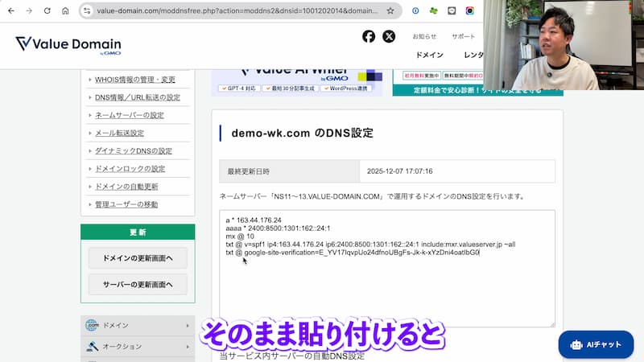
Task: Open the レンタル top navigation menu
Action: point(473,55)
